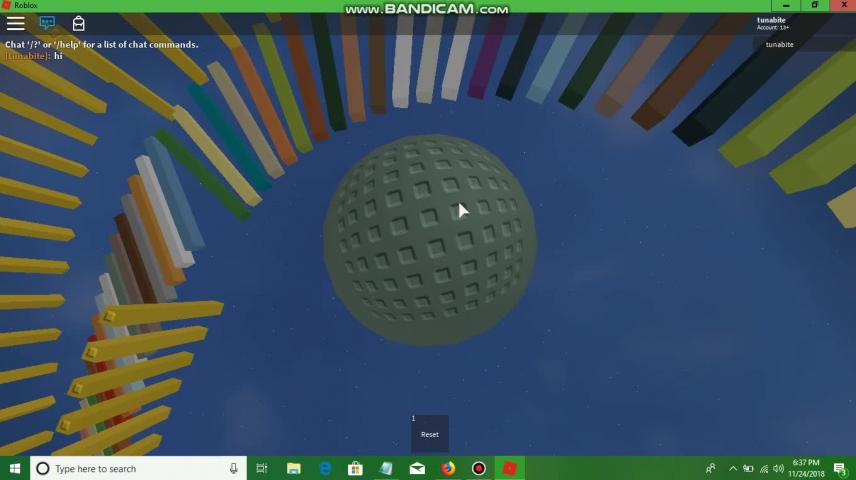Click the tunabite account name at top
The height and width of the screenshot is (480, 856).
pos(771,20)
